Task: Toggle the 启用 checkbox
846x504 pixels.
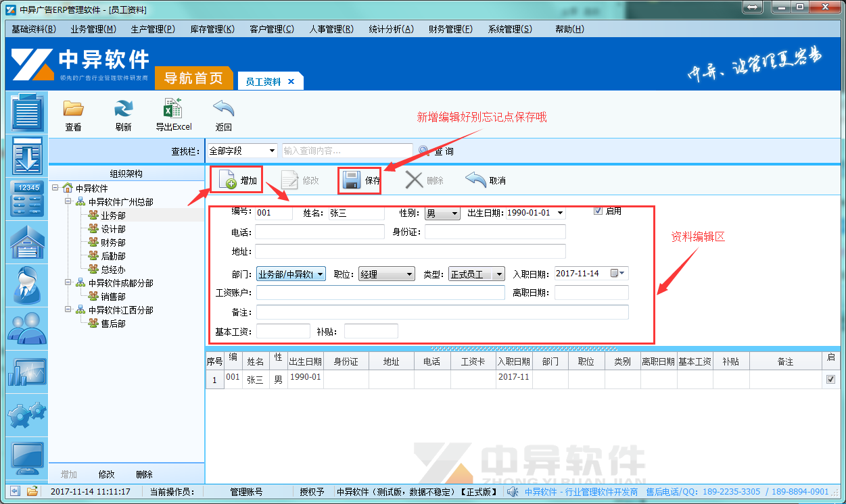Action: (598, 211)
